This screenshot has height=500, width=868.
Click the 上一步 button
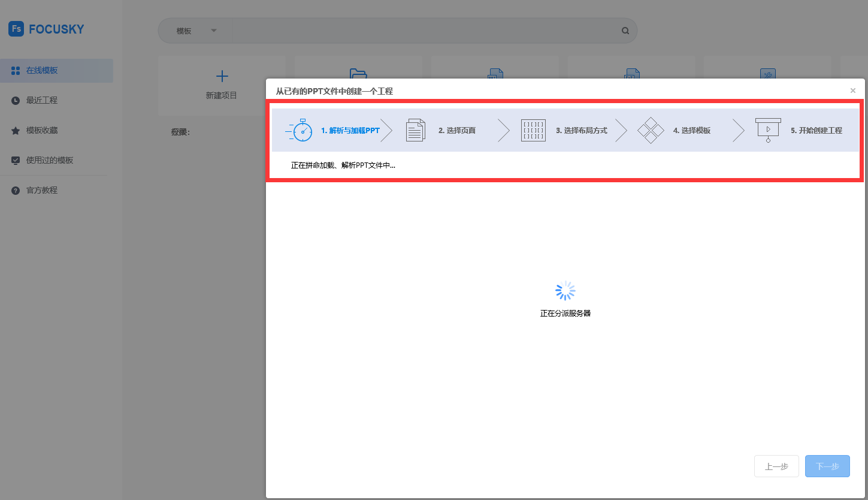point(776,466)
